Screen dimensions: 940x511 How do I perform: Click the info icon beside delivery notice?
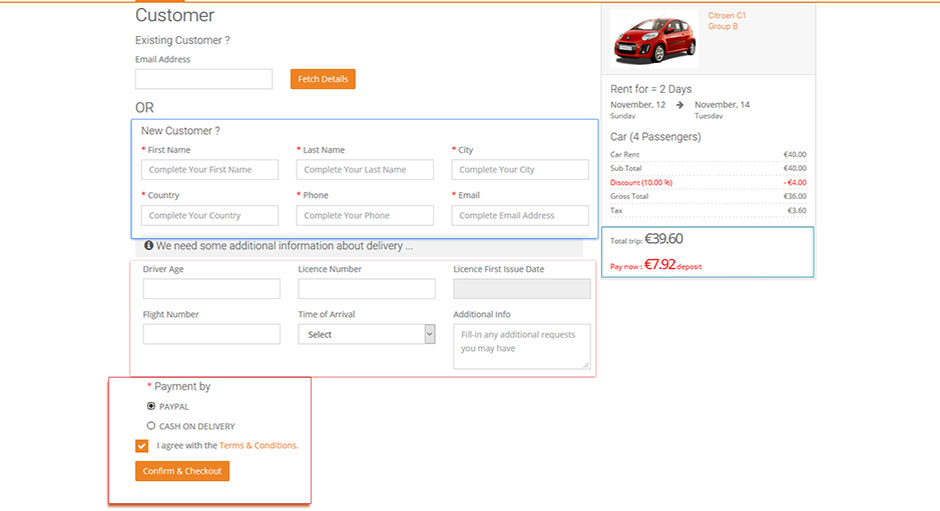point(149,246)
